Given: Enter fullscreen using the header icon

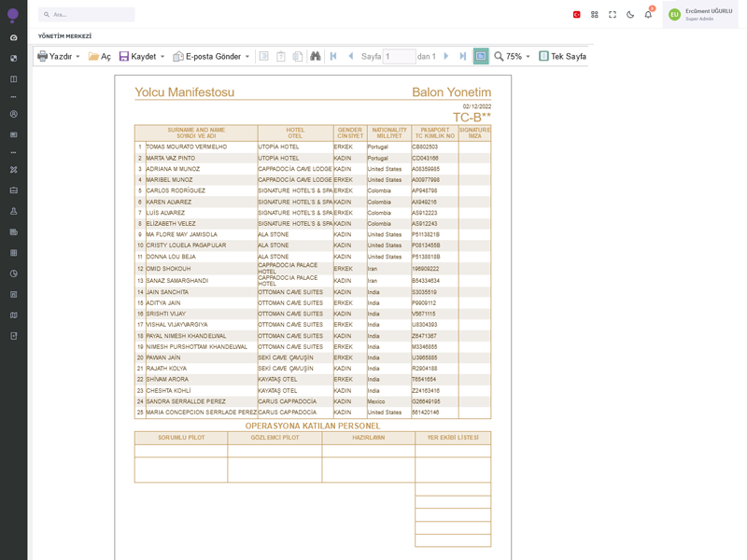Looking at the screenshot, I should pyautogui.click(x=613, y=15).
